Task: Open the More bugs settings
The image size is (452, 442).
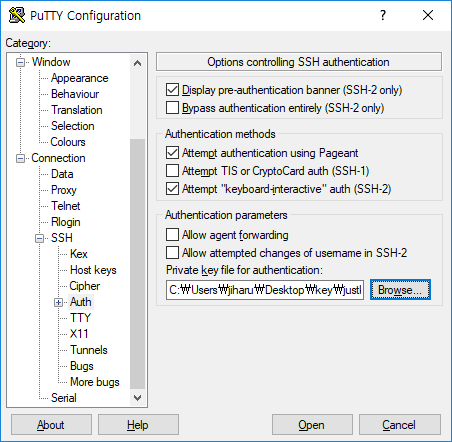Action: [x=95, y=382]
